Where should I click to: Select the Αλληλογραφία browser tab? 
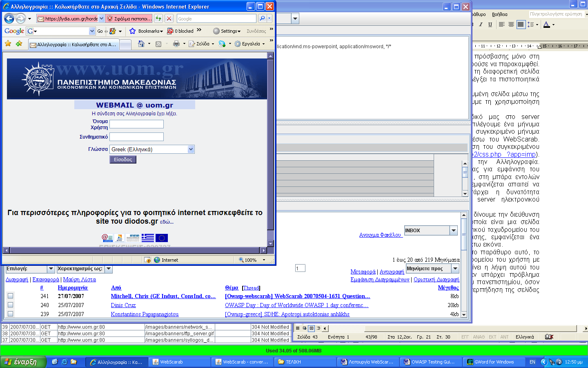point(73,45)
